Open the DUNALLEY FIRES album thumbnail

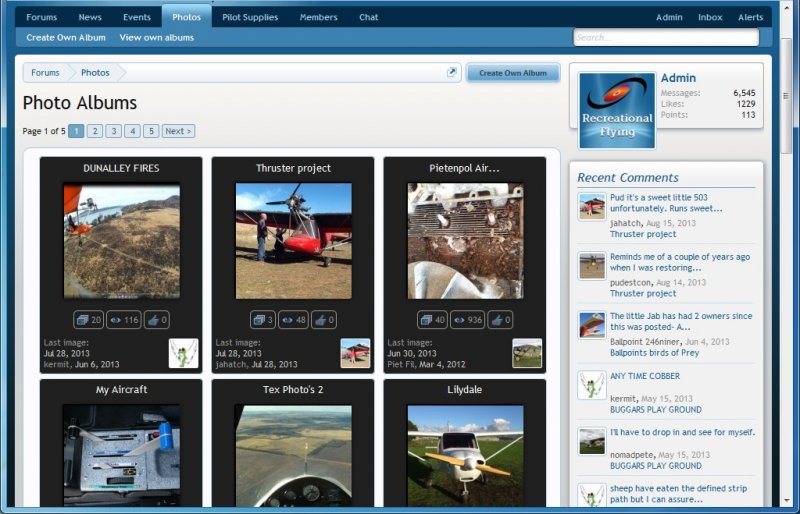(121, 241)
